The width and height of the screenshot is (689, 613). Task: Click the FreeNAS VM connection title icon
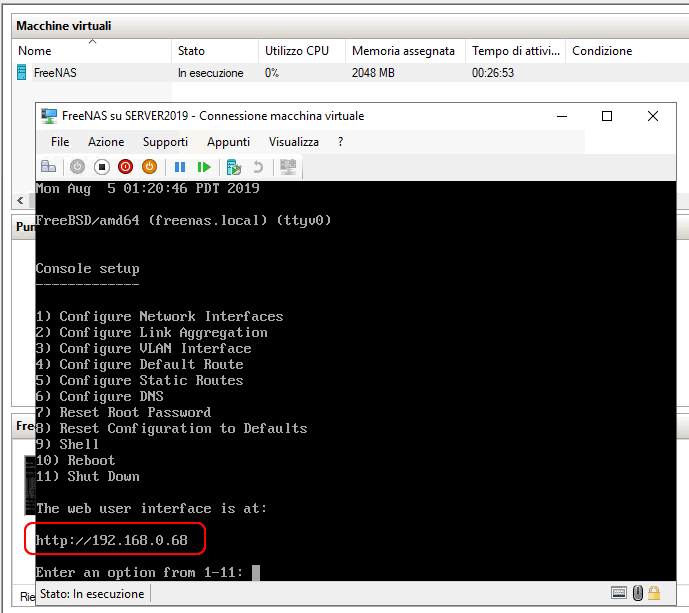click(x=49, y=116)
